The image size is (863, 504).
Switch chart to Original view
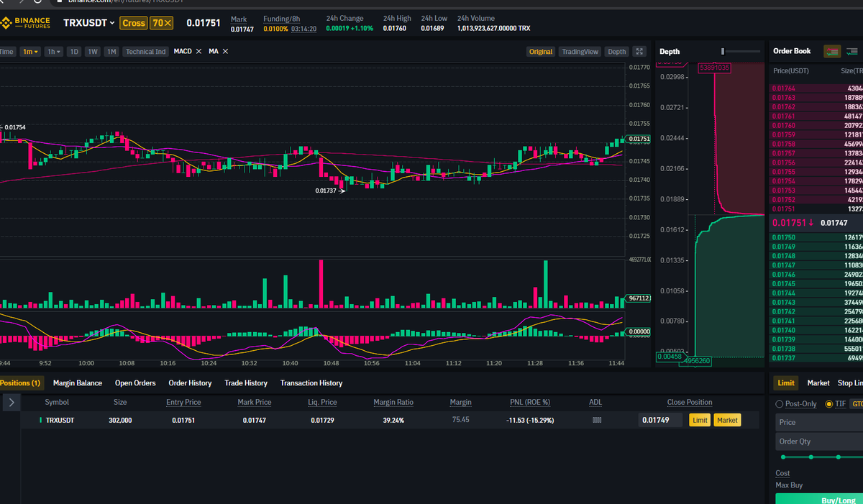pyautogui.click(x=541, y=52)
